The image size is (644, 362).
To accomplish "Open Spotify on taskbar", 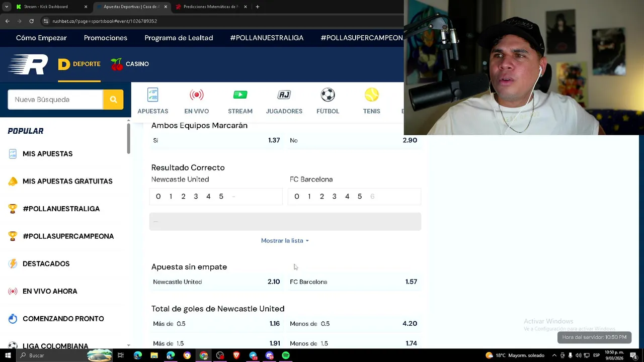I will click(x=286, y=355).
